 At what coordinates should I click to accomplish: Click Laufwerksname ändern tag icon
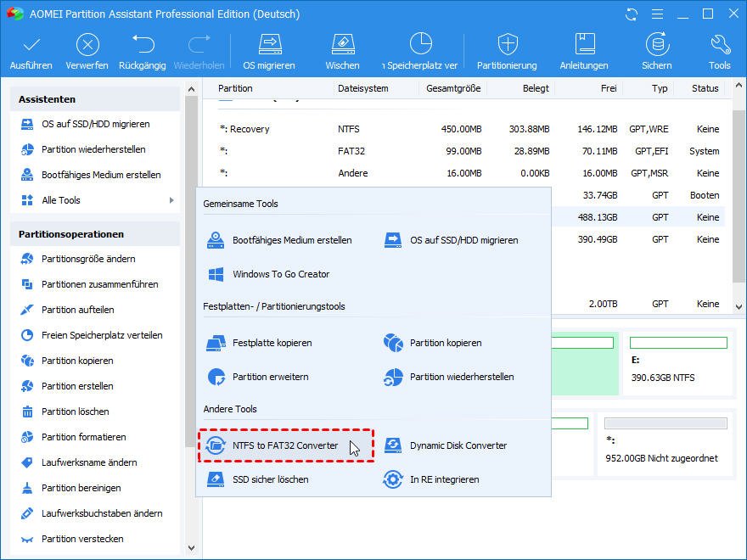(x=28, y=462)
